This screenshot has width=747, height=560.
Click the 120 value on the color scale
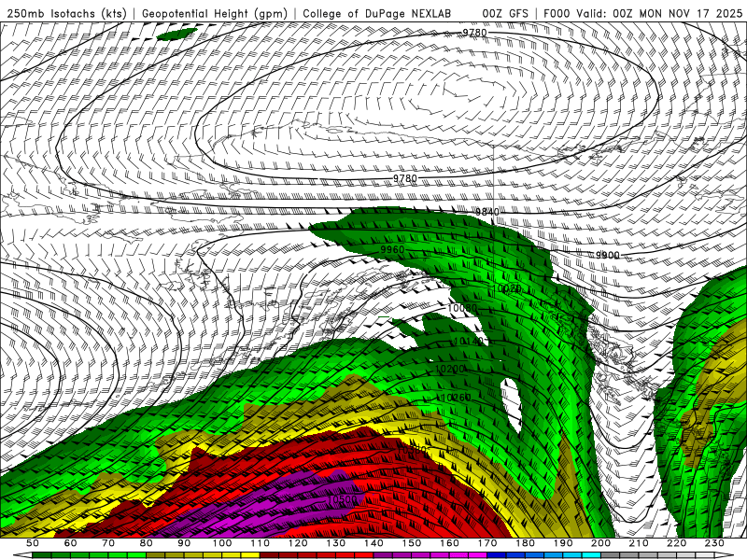click(298, 543)
